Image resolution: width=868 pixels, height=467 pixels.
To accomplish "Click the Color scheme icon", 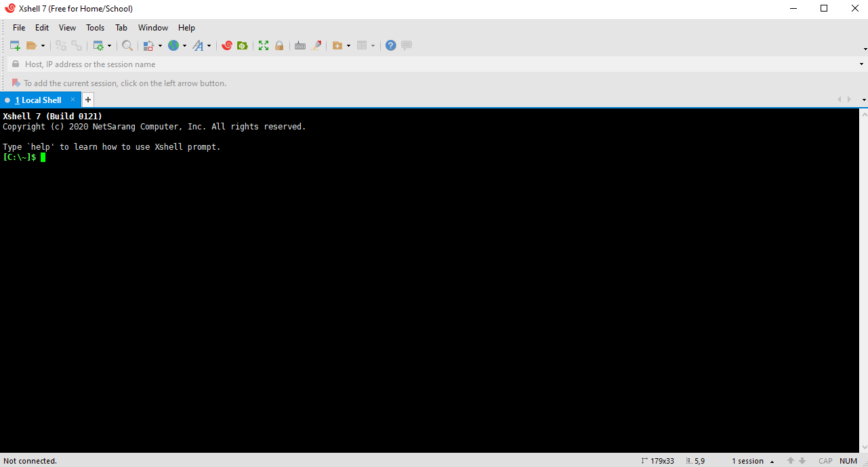I will coord(148,45).
